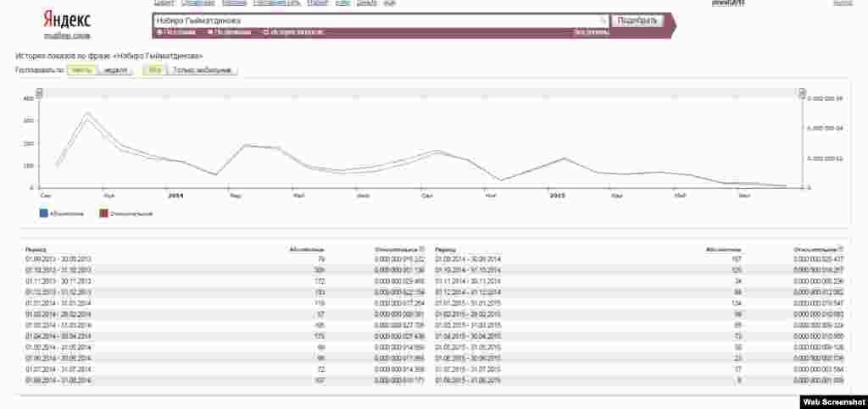Toggle the red relative series legend swatch
Viewport: 868px width, 409px height.
pyautogui.click(x=103, y=213)
